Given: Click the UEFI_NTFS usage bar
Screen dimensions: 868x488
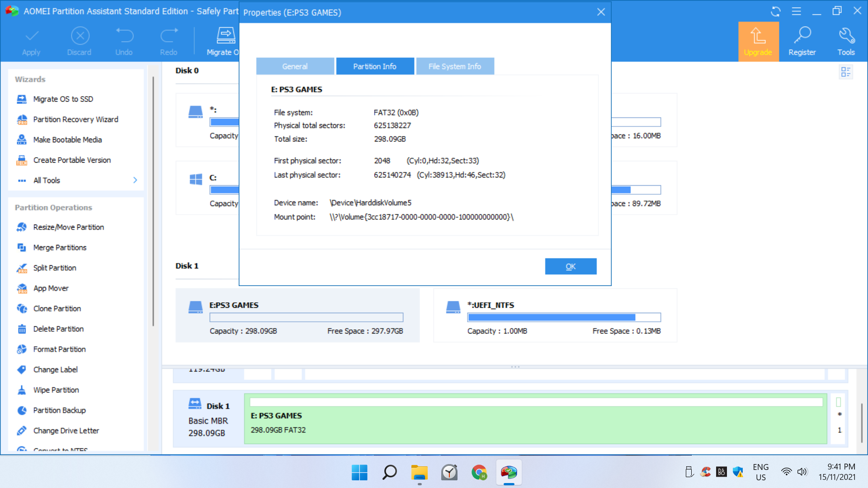Looking at the screenshot, I should coord(564,318).
